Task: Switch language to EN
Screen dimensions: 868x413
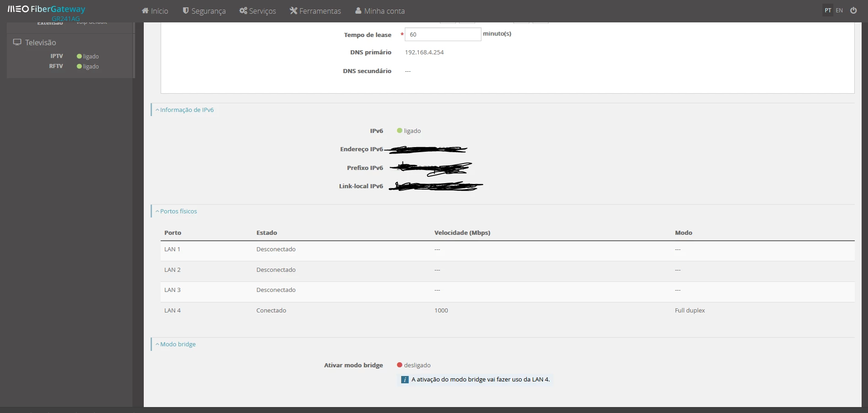Action: point(839,10)
